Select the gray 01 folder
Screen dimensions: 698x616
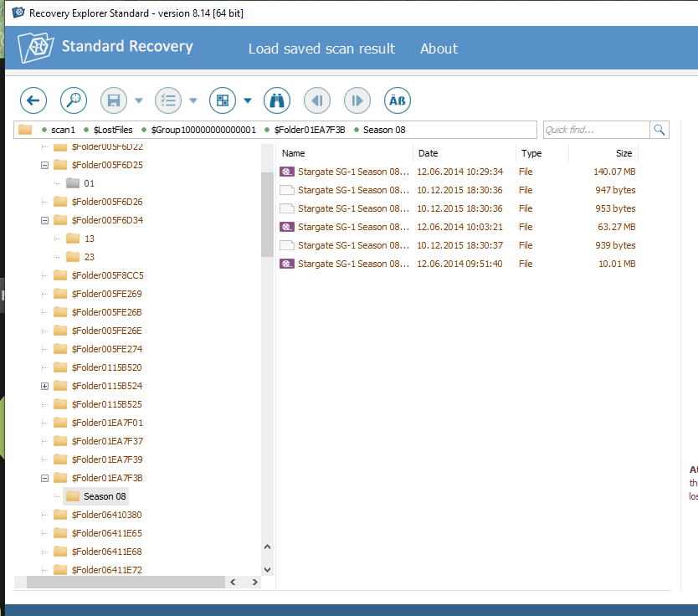point(80,183)
